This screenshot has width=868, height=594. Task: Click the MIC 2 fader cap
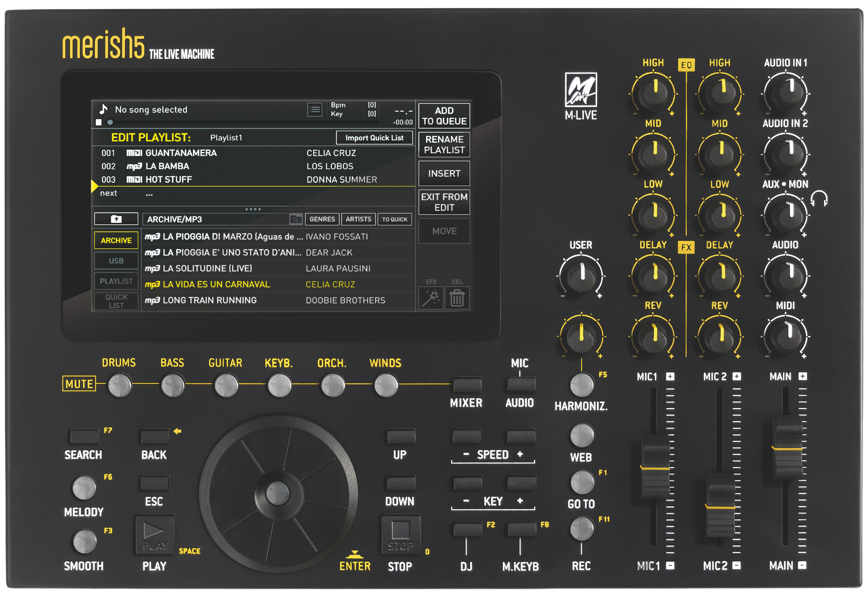click(720, 505)
